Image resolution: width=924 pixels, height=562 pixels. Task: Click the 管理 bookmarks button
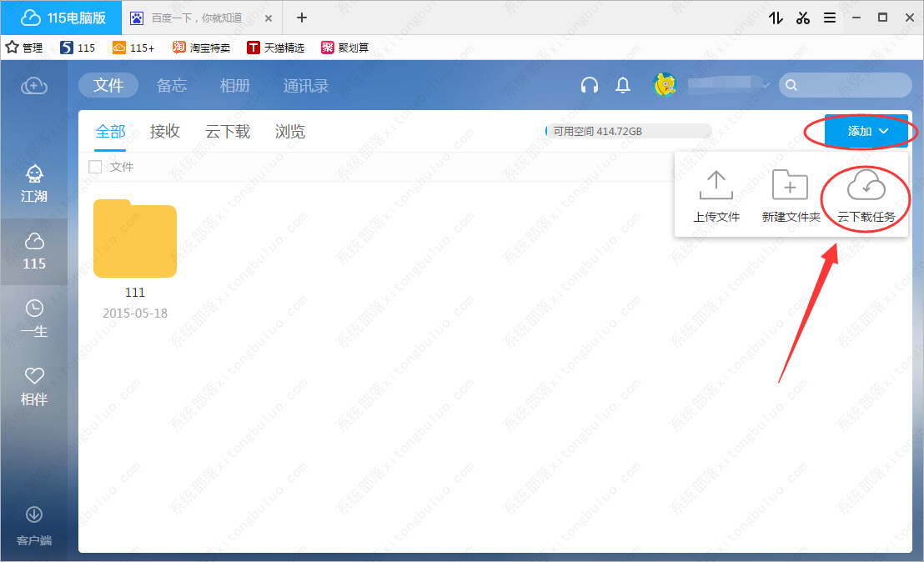coord(25,48)
